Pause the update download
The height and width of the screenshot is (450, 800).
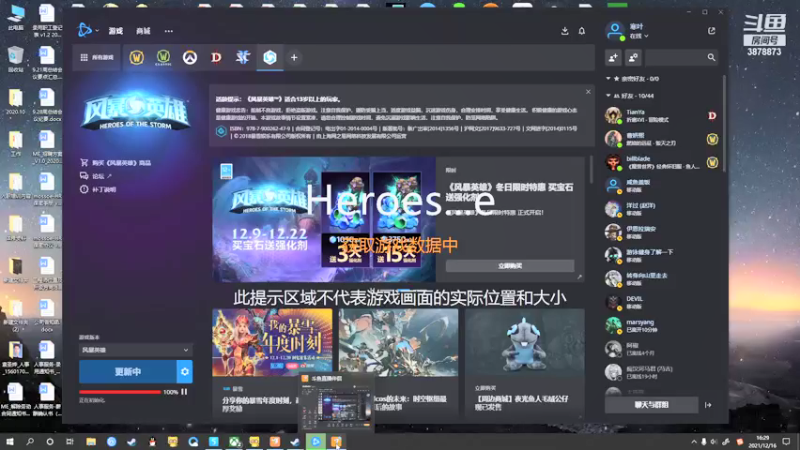(x=184, y=392)
